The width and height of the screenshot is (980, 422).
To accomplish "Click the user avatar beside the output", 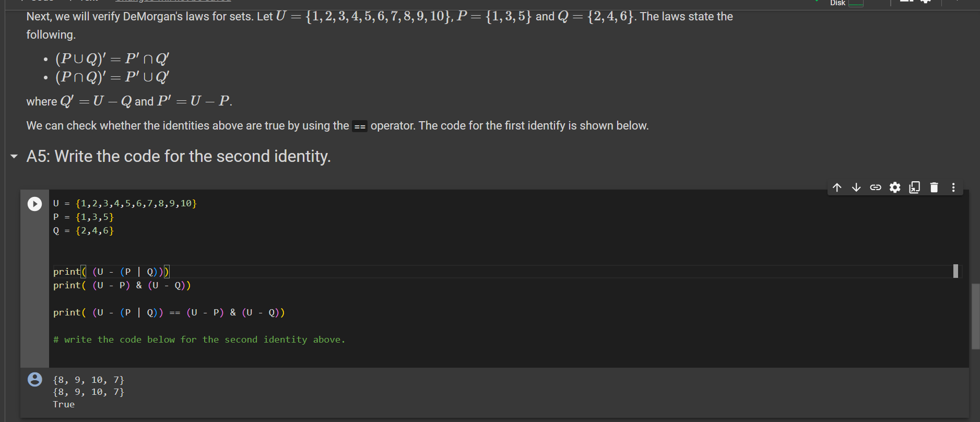I will point(34,379).
